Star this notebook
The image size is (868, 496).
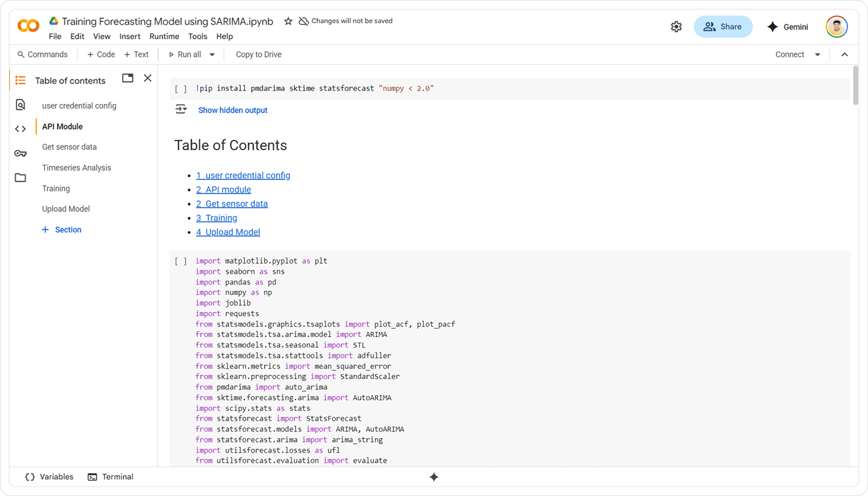click(288, 21)
